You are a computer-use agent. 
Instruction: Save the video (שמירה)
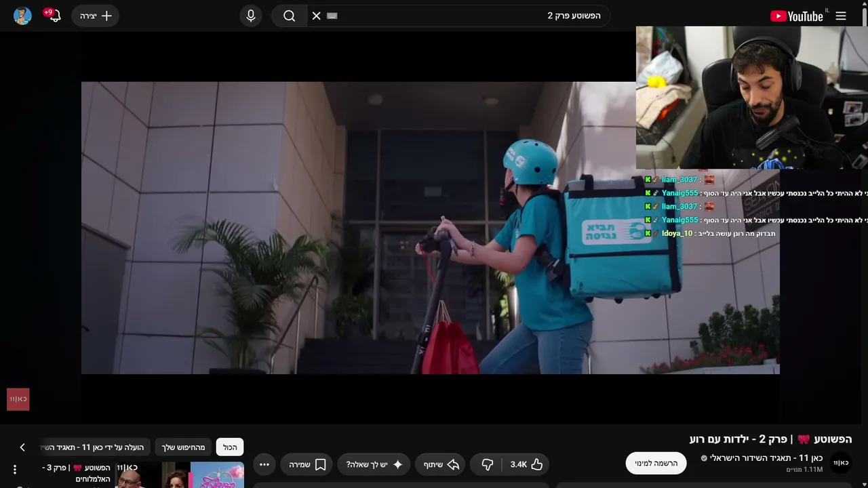coord(307,464)
